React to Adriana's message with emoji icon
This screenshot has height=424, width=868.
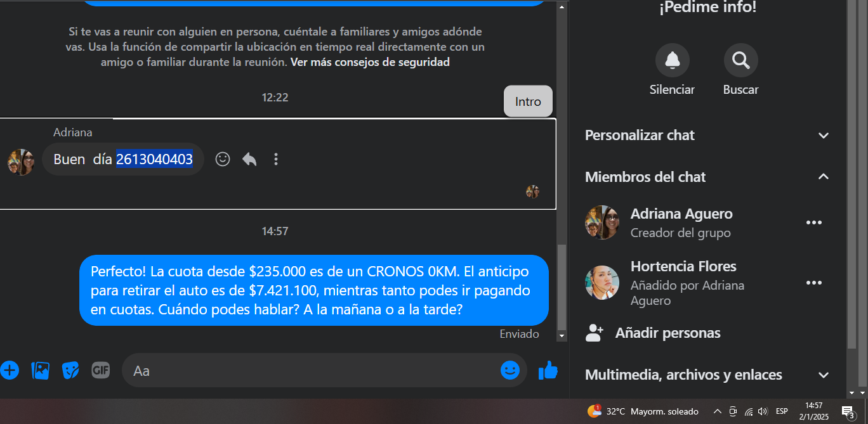click(x=223, y=159)
